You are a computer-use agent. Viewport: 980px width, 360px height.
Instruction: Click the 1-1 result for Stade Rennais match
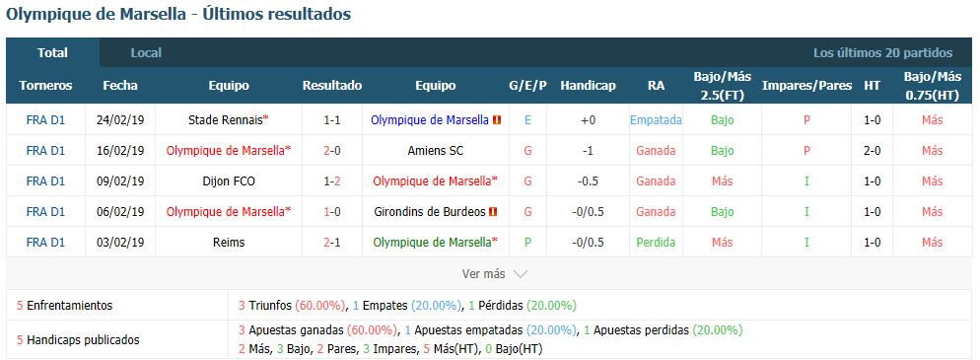click(x=332, y=120)
